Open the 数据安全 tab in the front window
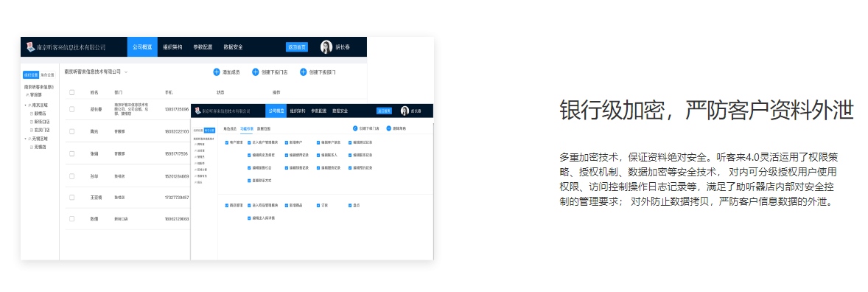Image resolution: width=868 pixels, height=292 pixels. [340, 111]
